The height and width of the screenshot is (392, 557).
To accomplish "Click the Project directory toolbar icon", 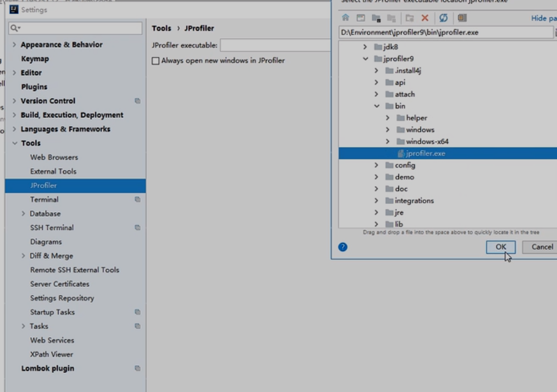I will (x=376, y=18).
